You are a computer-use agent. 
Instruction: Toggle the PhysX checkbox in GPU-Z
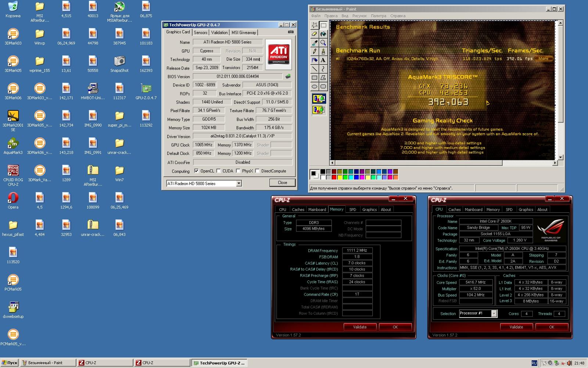(x=238, y=171)
